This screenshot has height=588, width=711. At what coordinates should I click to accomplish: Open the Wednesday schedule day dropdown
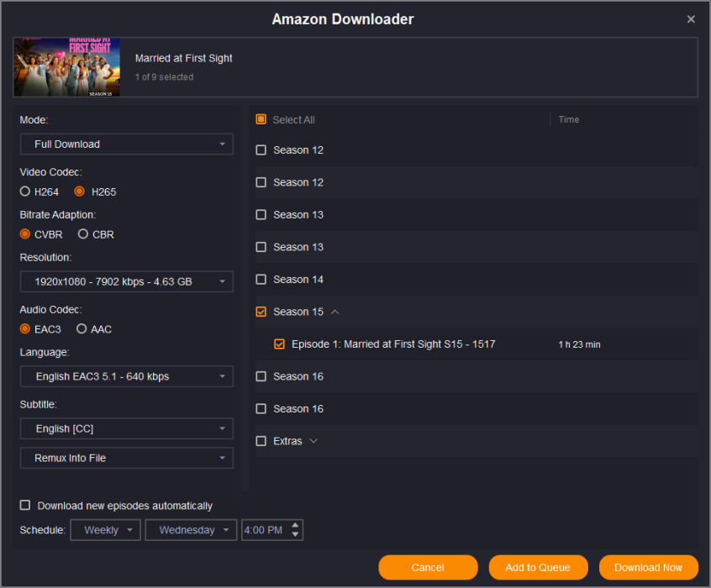[191, 530]
